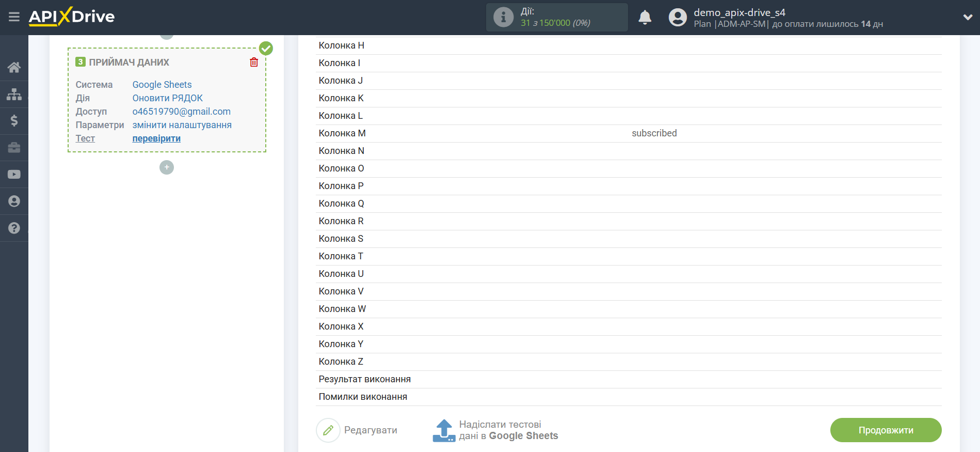
Task: Select the Колонка T row
Action: 629,256
